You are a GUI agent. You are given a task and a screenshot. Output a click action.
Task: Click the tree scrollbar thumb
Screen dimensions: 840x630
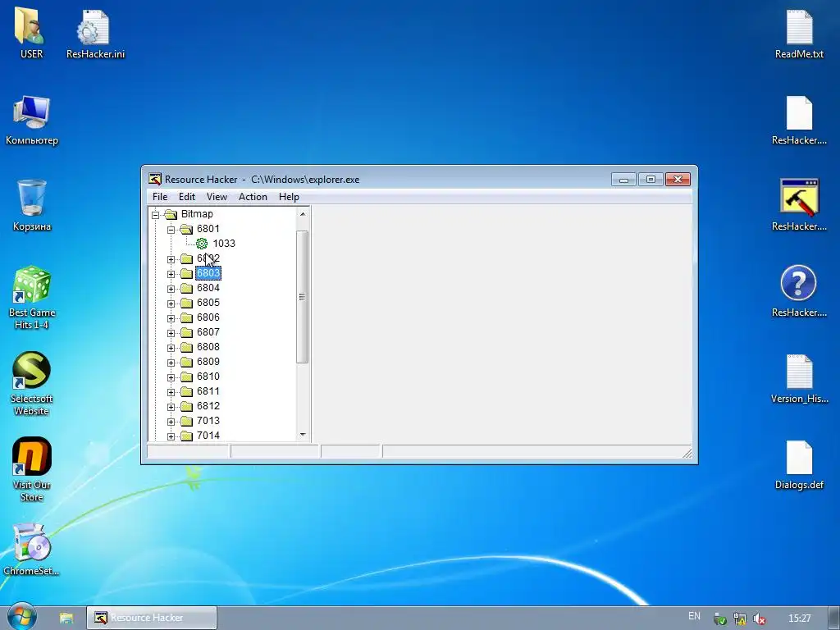(x=302, y=297)
